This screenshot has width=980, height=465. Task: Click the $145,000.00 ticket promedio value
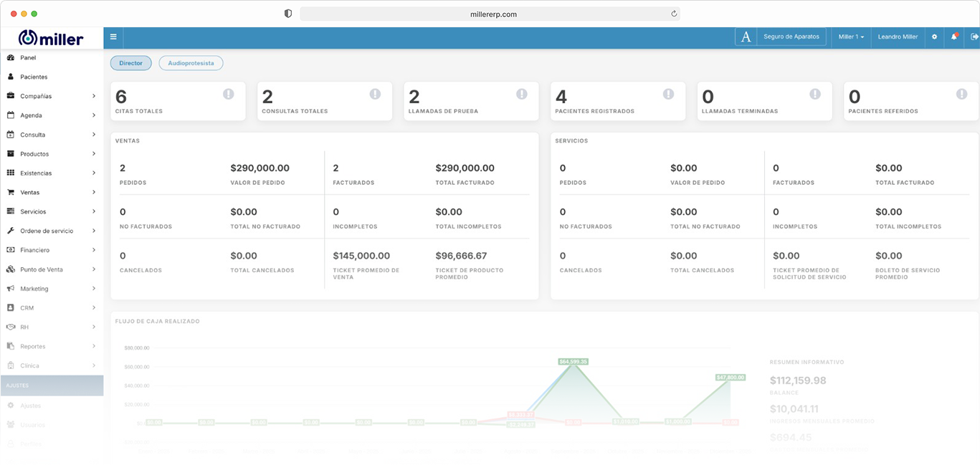point(361,256)
